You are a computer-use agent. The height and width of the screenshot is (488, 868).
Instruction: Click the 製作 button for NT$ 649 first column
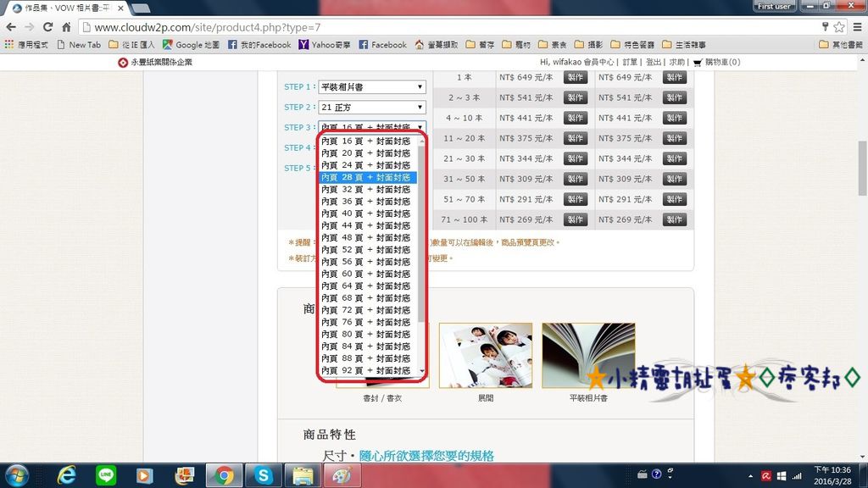point(576,77)
